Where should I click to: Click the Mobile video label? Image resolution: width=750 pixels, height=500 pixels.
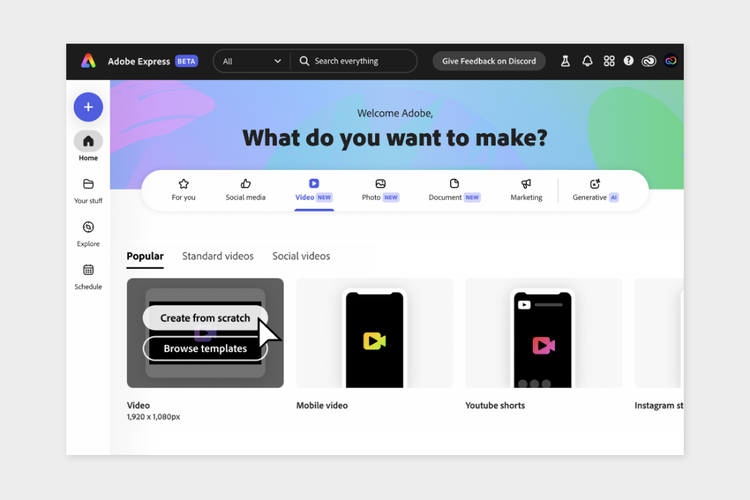tap(322, 405)
